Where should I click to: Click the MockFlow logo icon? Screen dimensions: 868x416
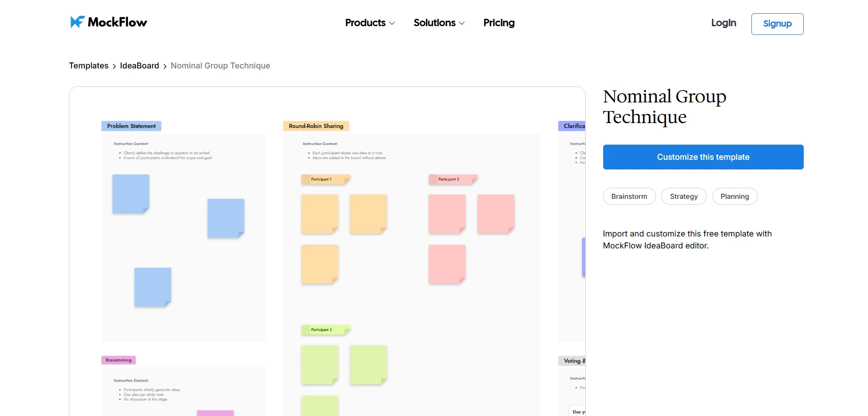[x=78, y=21]
